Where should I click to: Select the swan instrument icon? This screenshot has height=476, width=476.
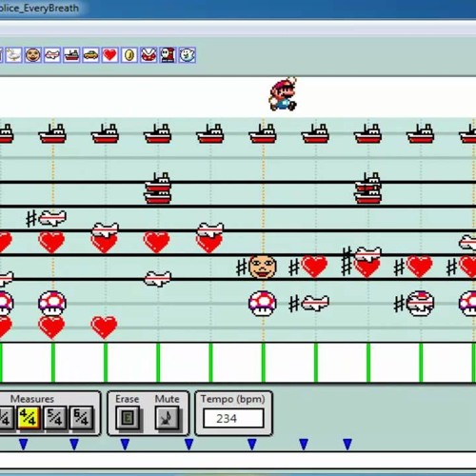pos(13,55)
